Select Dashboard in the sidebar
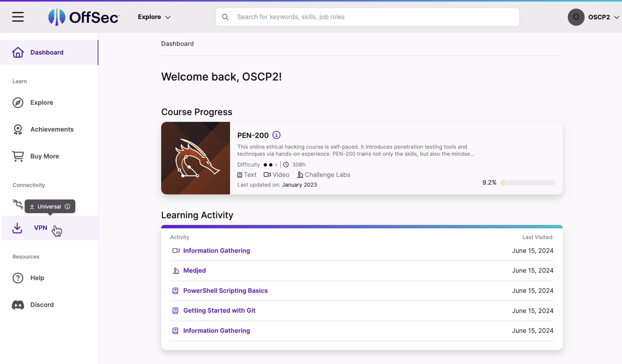Image resolution: width=622 pixels, height=364 pixels. pos(47,52)
